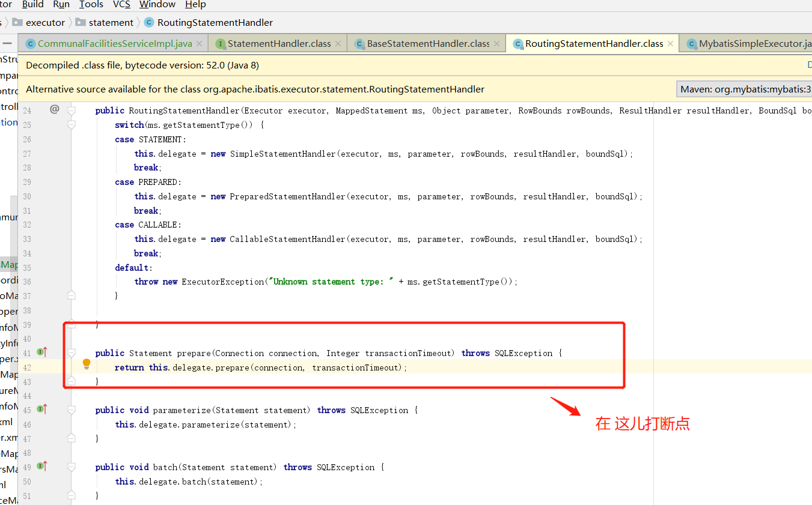Click ExecutorException on line 36

(223, 282)
